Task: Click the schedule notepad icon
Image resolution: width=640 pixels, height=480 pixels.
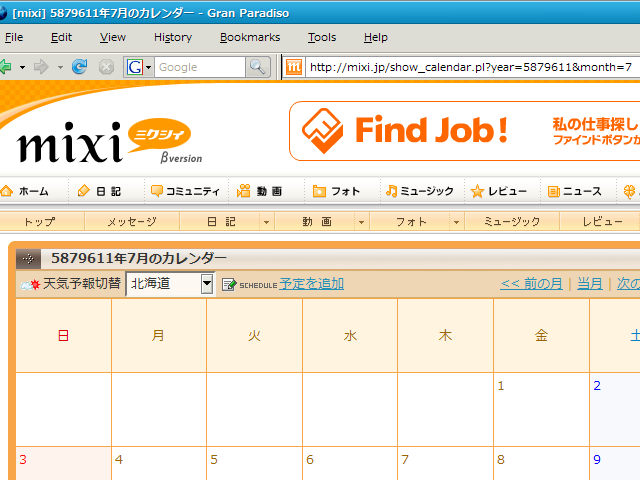Action: (229, 284)
